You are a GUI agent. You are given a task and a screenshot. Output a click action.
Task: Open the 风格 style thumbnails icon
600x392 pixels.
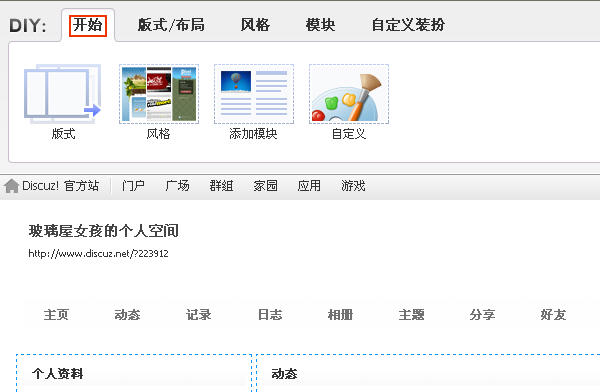point(159,94)
